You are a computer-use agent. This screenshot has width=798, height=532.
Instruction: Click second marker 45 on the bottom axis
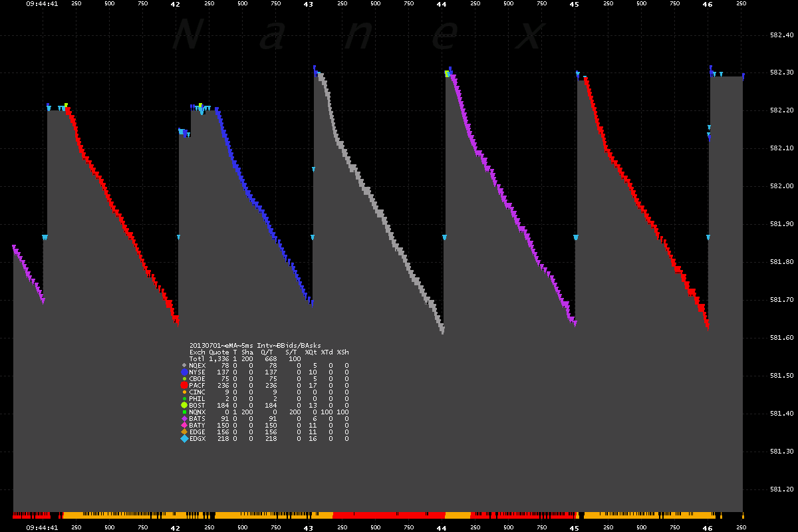575,528
